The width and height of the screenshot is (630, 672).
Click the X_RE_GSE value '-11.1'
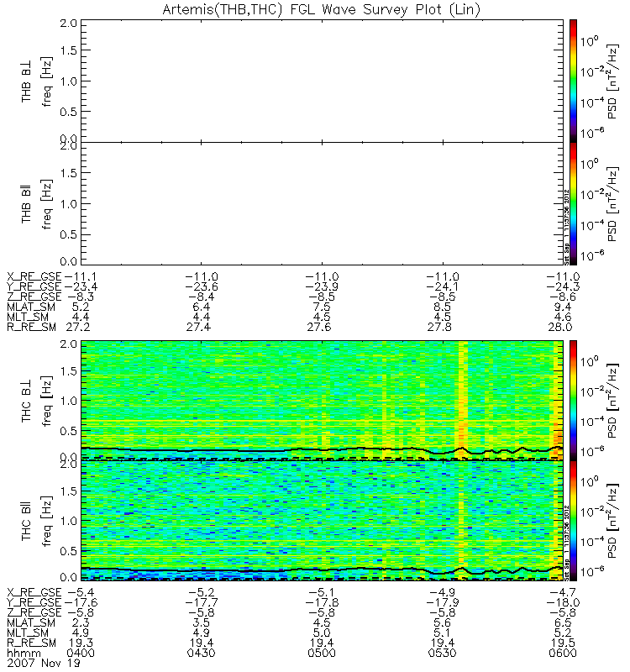coord(80,277)
